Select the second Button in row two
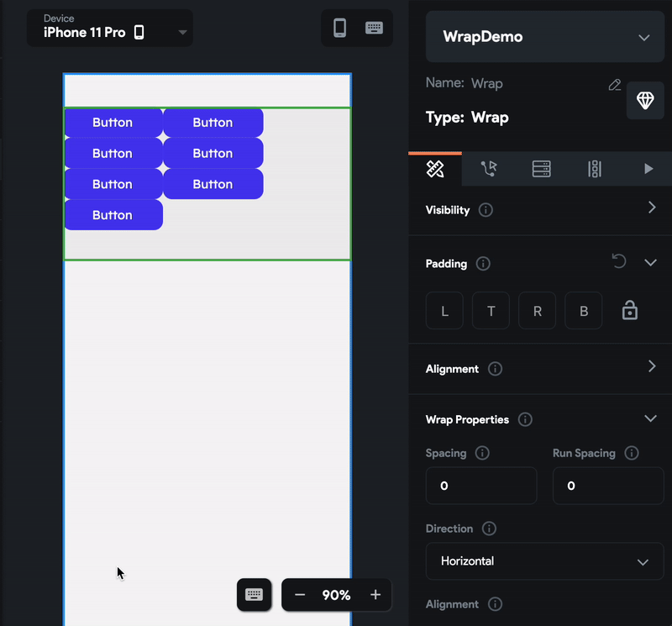This screenshot has width=672, height=626. 213,154
